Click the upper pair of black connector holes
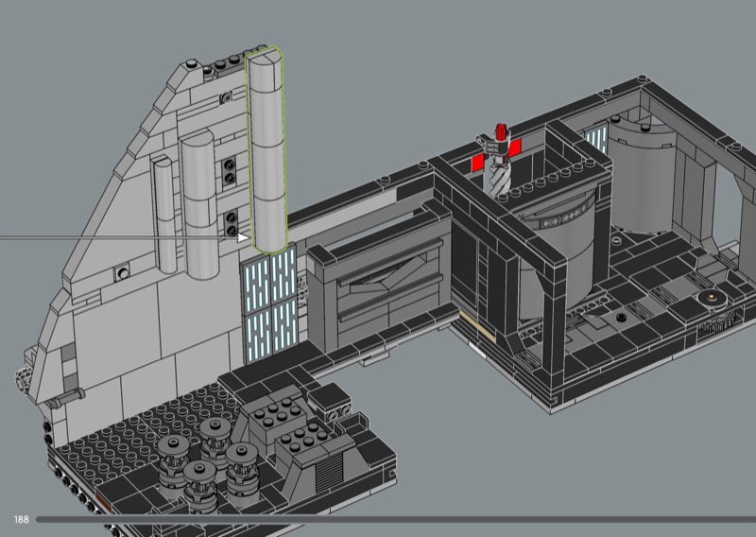Viewport: 756px width, 537px height. [230, 171]
